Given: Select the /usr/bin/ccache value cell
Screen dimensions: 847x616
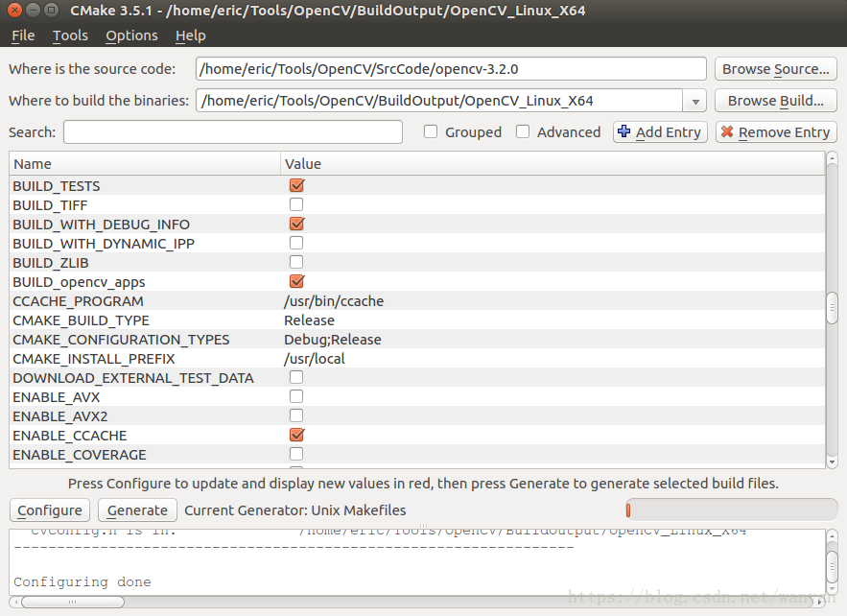Looking at the screenshot, I should point(334,301).
